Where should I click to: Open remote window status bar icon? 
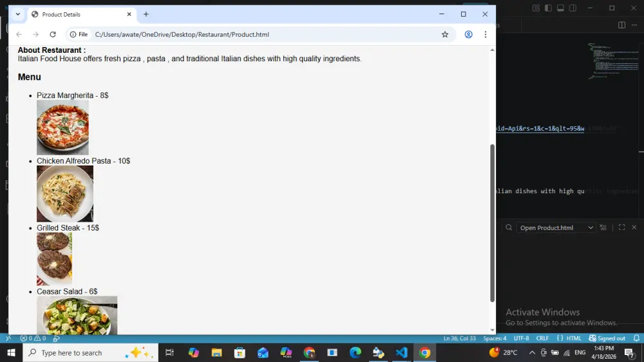click(8, 339)
